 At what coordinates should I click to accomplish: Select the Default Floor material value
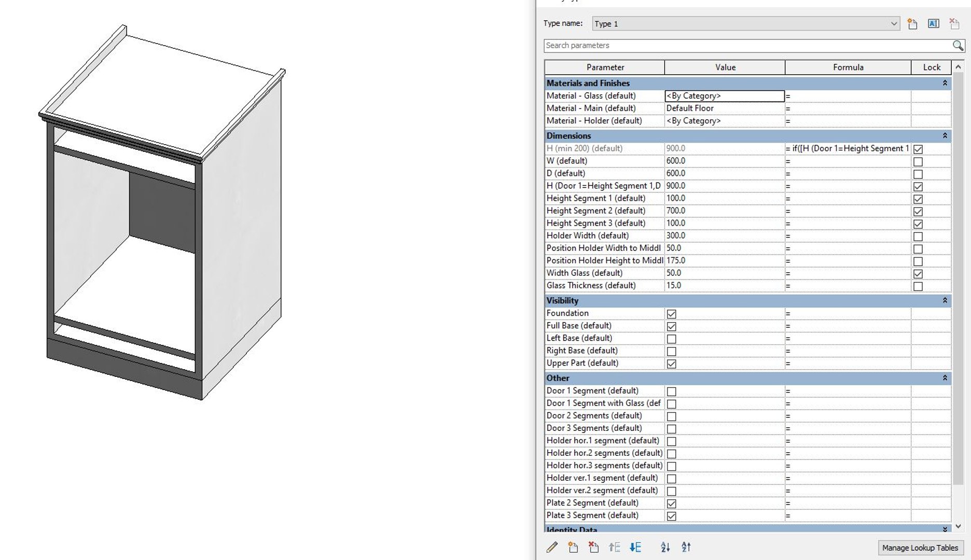click(x=725, y=108)
